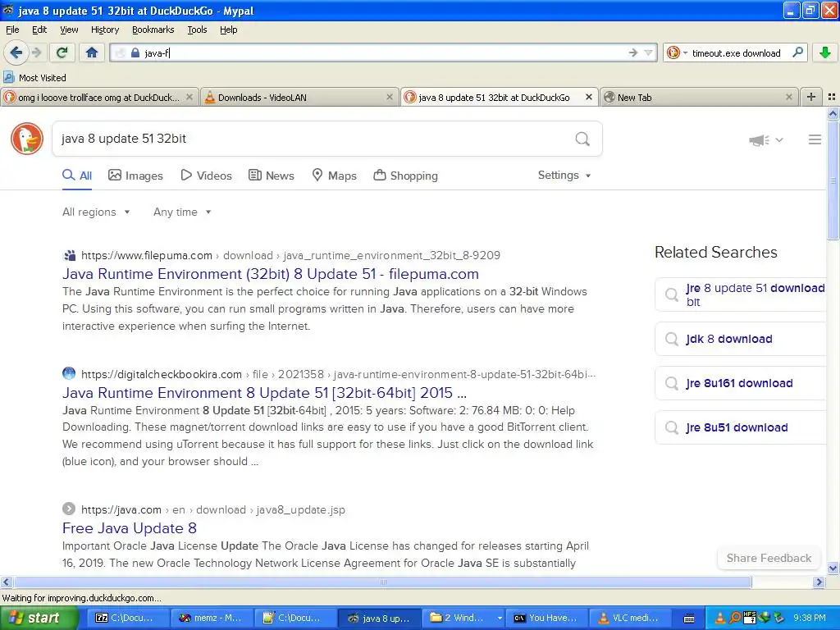Click related search jre 8 update 51 download
The height and width of the screenshot is (630, 840).
[x=741, y=294]
